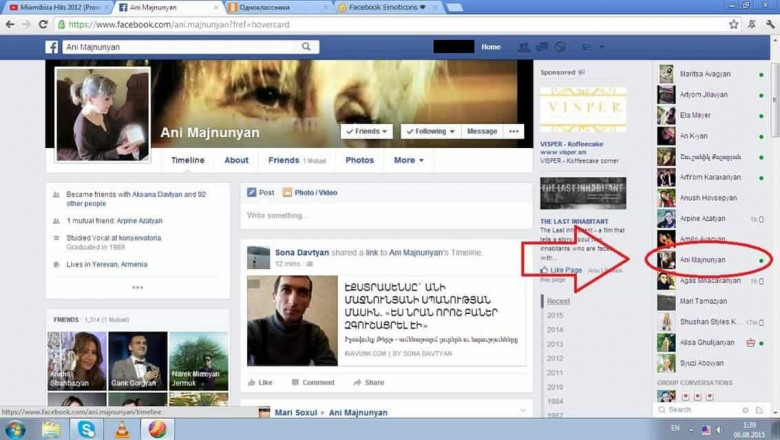This screenshot has width=780, height=440.
Task: Click the Facebook logo icon
Action: coord(52,47)
